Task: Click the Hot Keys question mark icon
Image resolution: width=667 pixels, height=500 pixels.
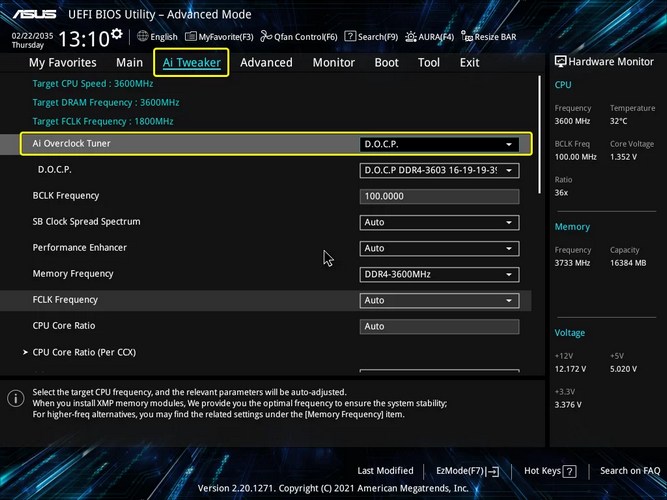Action: [569, 471]
